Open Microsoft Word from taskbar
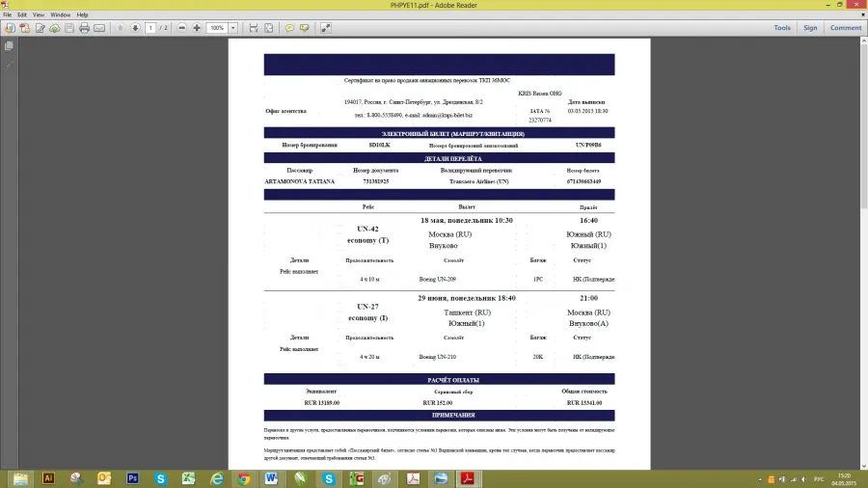 pos(272,478)
